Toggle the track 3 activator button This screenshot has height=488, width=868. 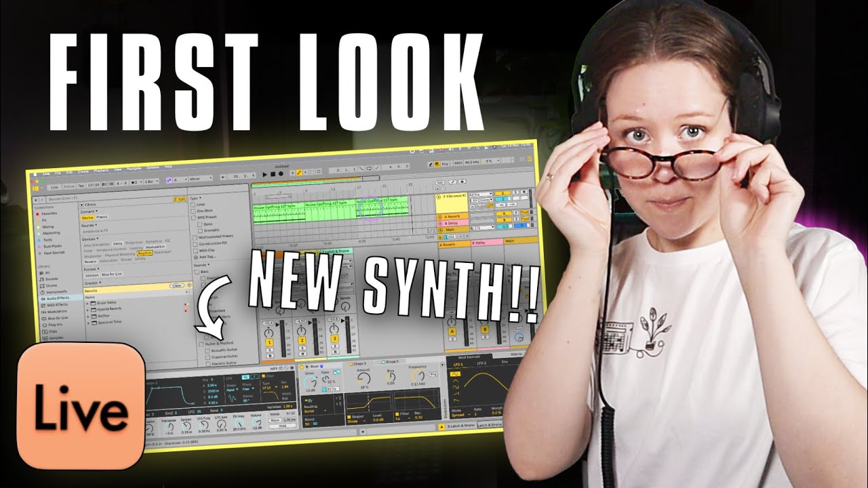(334, 340)
